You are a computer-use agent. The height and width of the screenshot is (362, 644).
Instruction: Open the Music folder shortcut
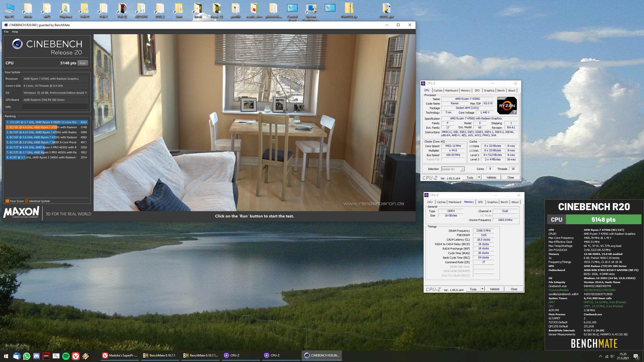pyautogui.click(x=28, y=10)
